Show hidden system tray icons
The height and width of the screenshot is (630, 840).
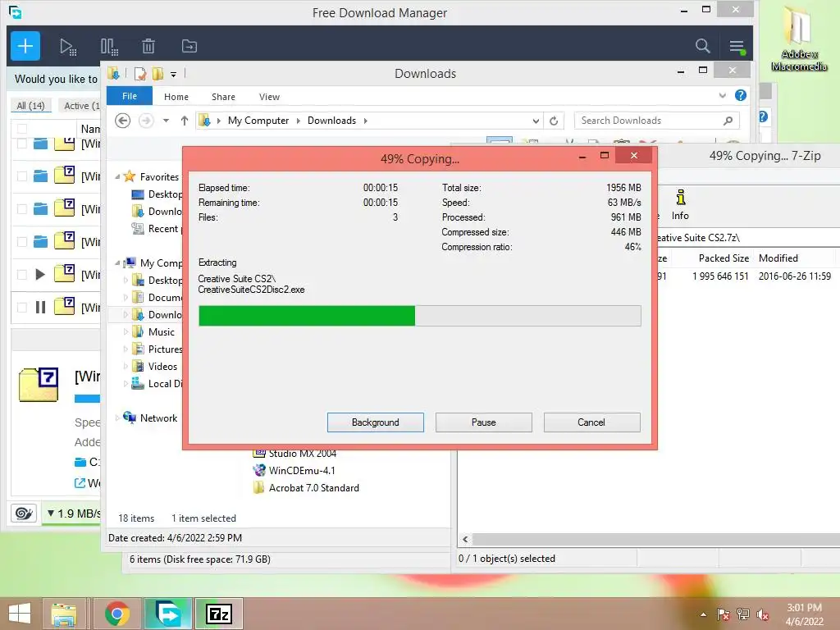click(x=703, y=614)
